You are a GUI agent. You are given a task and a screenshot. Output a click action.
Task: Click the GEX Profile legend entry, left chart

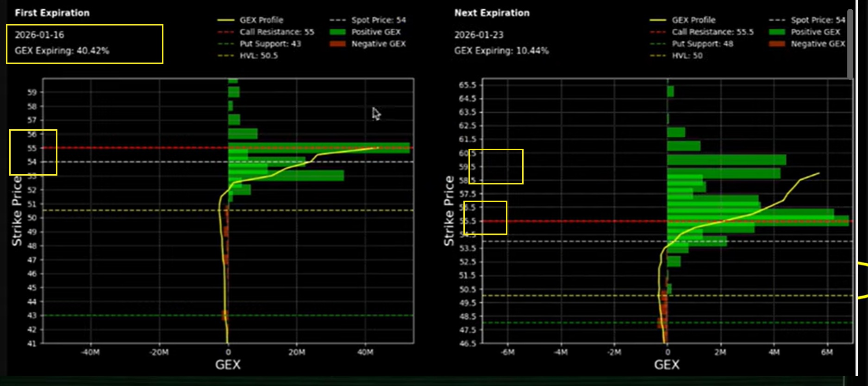(250, 20)
